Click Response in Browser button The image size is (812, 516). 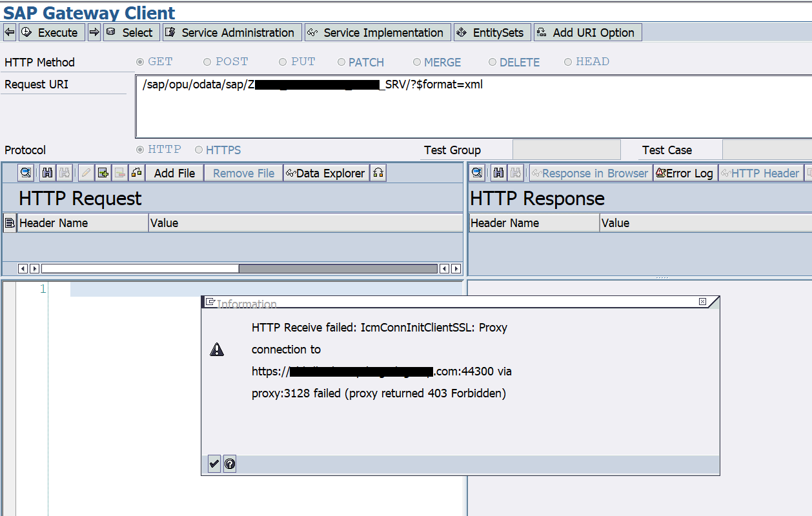pyautogui.click(x=590, y=173)
